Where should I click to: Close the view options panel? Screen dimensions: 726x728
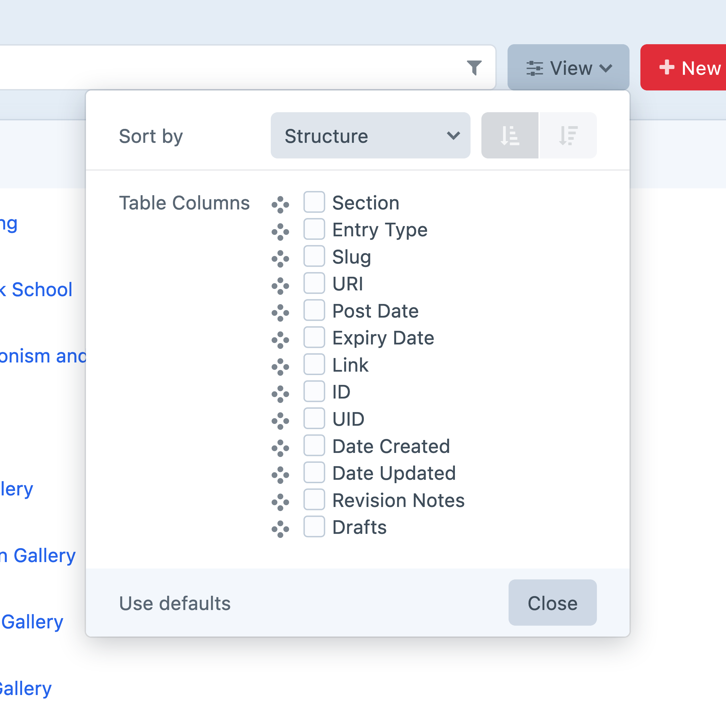click(552, 603)
